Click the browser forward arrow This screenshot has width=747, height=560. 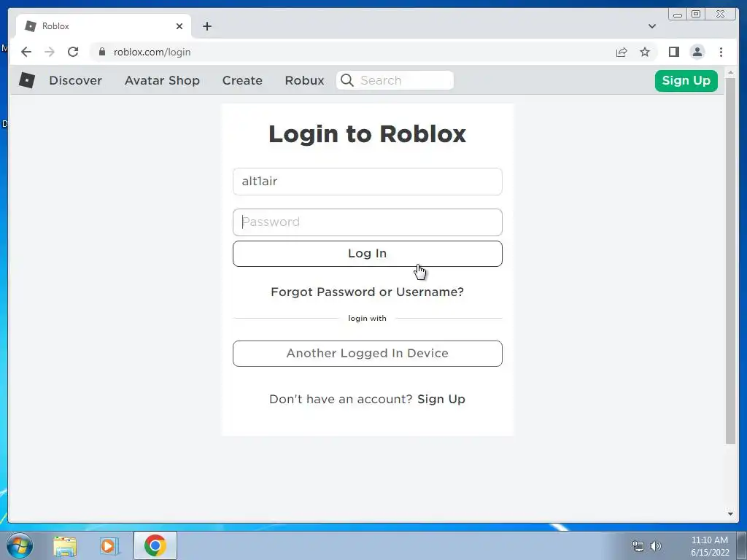(50, 52)
